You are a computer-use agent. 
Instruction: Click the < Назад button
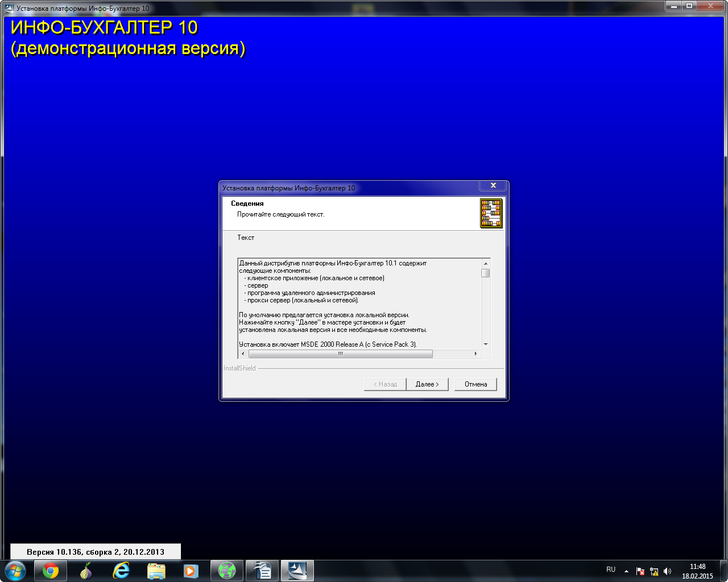point(385,384)
